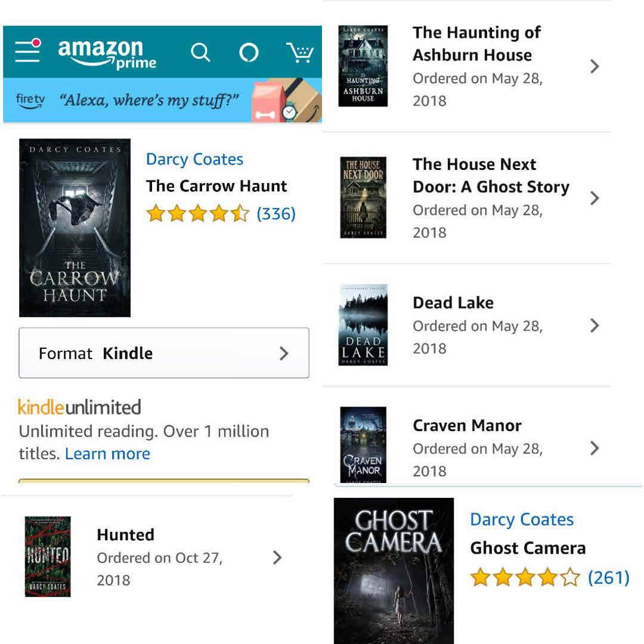Expand The Haunting of Ashburn House order
This screenshot has width=644, height=644.
tap(594, 66)
